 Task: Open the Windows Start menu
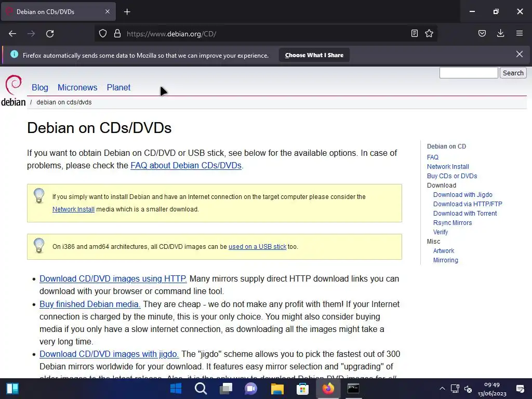click(176, 389)
